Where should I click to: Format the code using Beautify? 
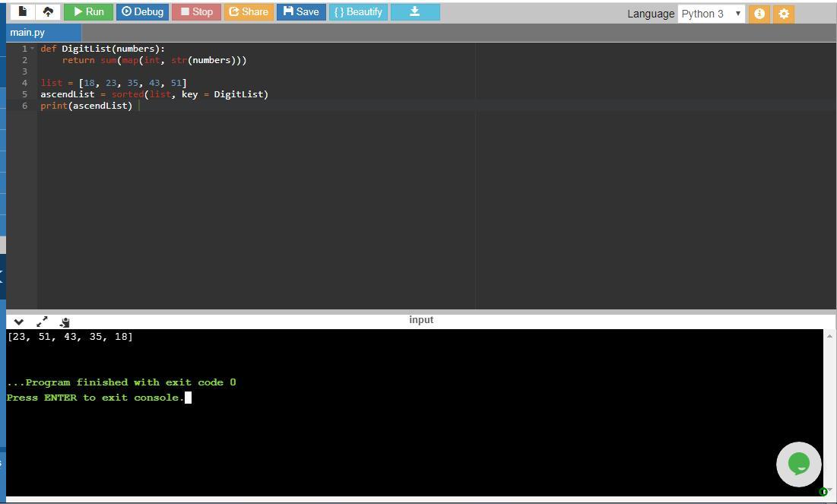[358, 11]
